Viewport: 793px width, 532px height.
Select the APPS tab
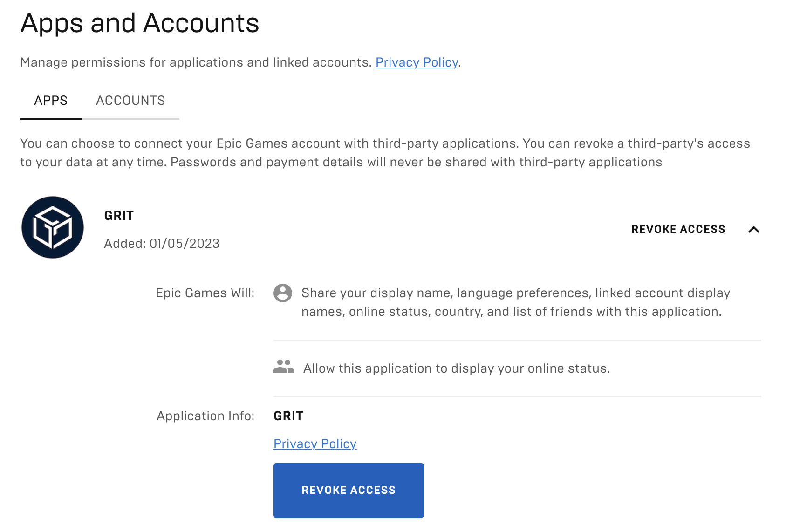tap(51, 101)
